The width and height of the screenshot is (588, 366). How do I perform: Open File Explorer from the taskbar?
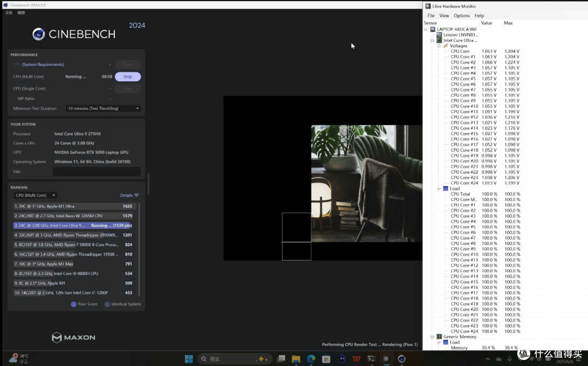click(296, 359)
